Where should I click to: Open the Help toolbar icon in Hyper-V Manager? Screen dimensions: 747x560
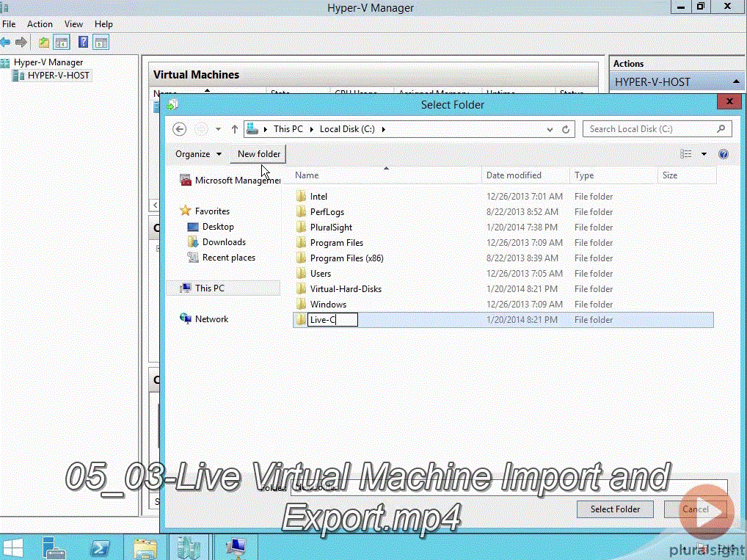click(84, 43)
